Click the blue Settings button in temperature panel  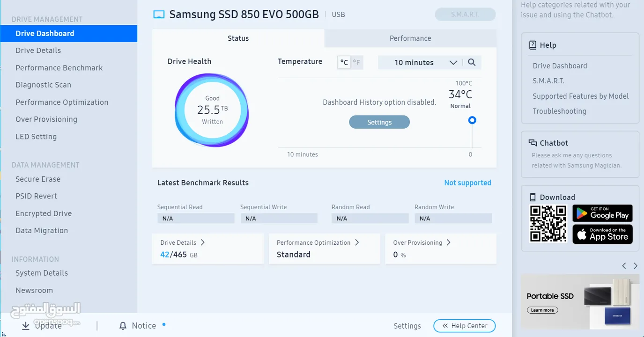point(379,122)
